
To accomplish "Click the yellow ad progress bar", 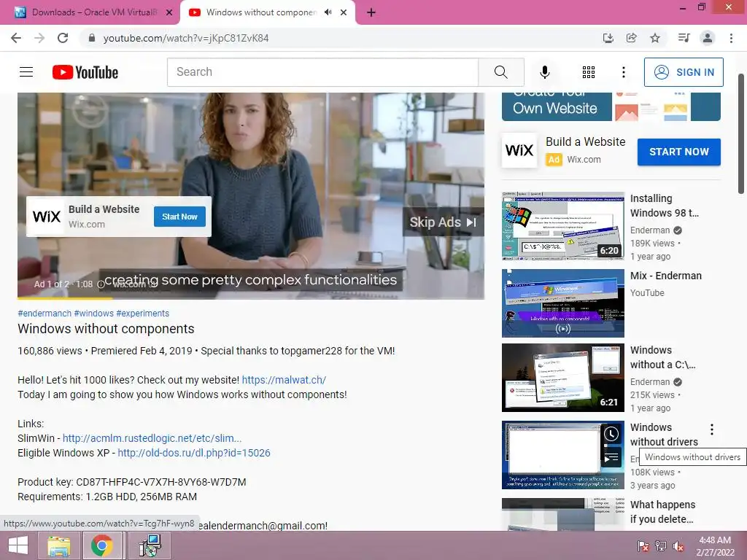I will point(65,298).
